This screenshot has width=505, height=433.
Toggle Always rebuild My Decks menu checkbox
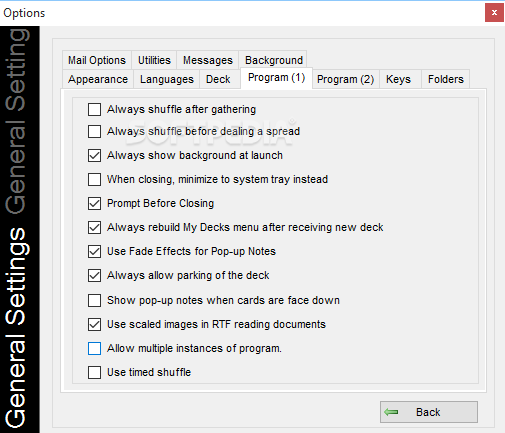94,227
